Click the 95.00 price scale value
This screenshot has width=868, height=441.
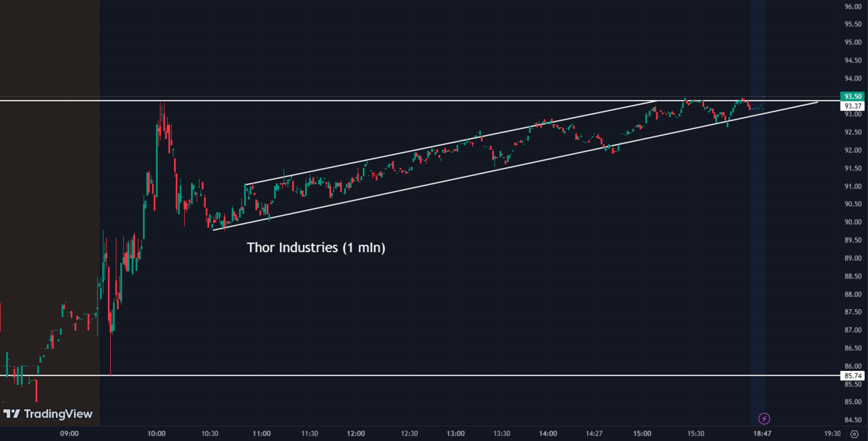tap(853, 42)
